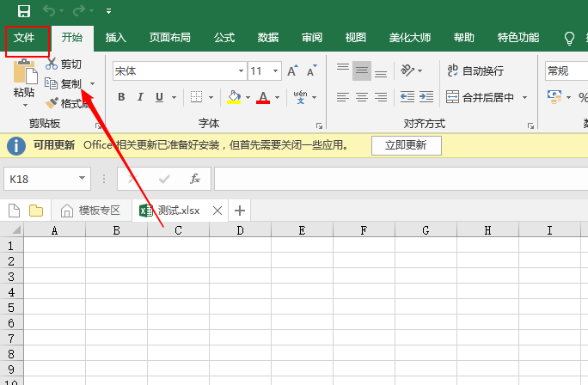Open Customize Quick Access Toolbar dropdown
Screen dimensions: 588x385
tap(109, 11)
